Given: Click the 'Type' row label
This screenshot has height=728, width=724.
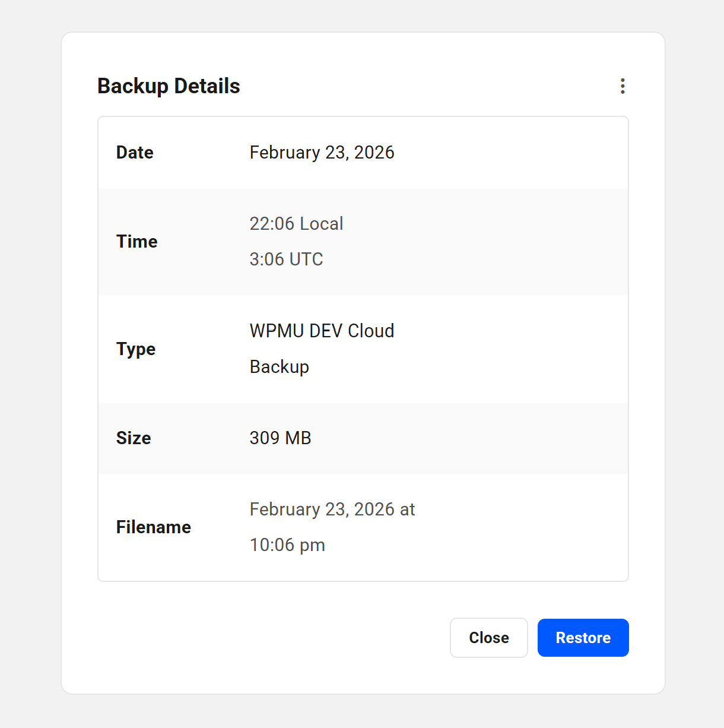Looking at the screenshot, I should point(135,349).
